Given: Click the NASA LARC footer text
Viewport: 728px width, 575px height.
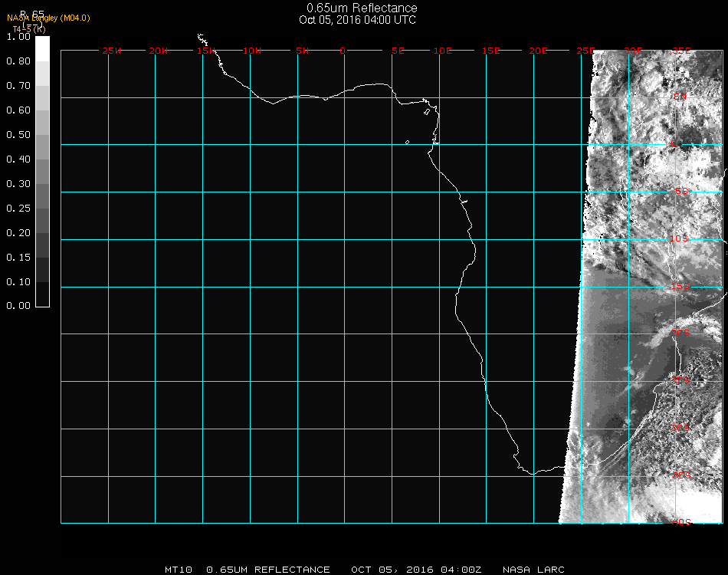Looking at the screenshot, I should [x=533, y=570].
